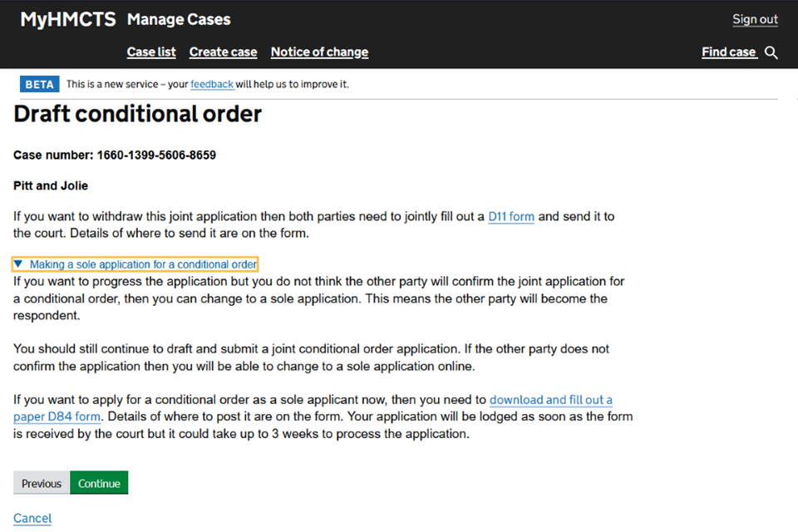Click the 'Making a sole application' summary text
Viewport: 798px width, 532px height.
click(x=143, y=264)
